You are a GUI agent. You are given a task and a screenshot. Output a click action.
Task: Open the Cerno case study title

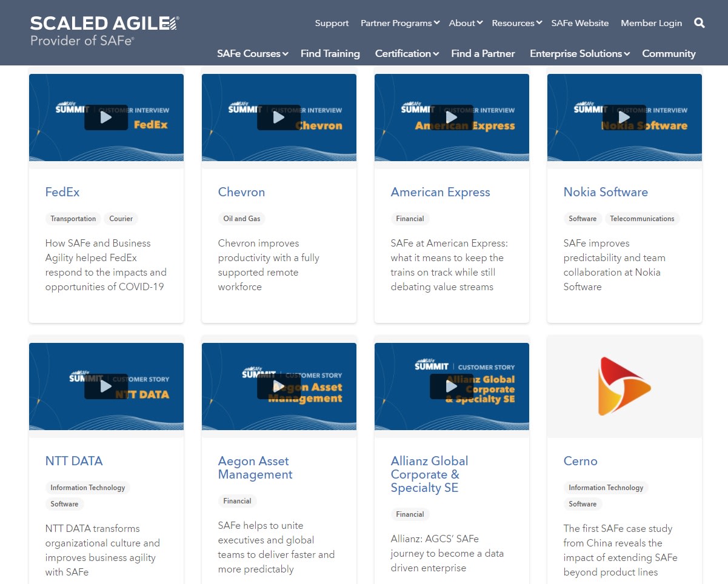click(581, 461)
